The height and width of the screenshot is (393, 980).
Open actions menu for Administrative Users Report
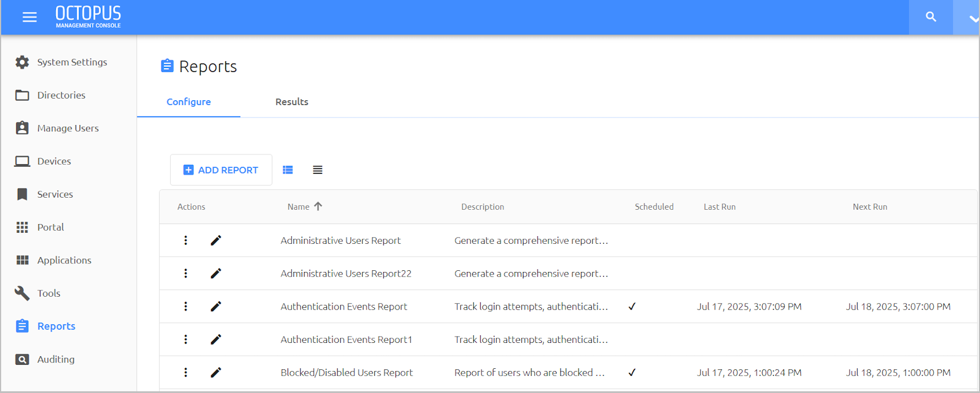(186, 240)
